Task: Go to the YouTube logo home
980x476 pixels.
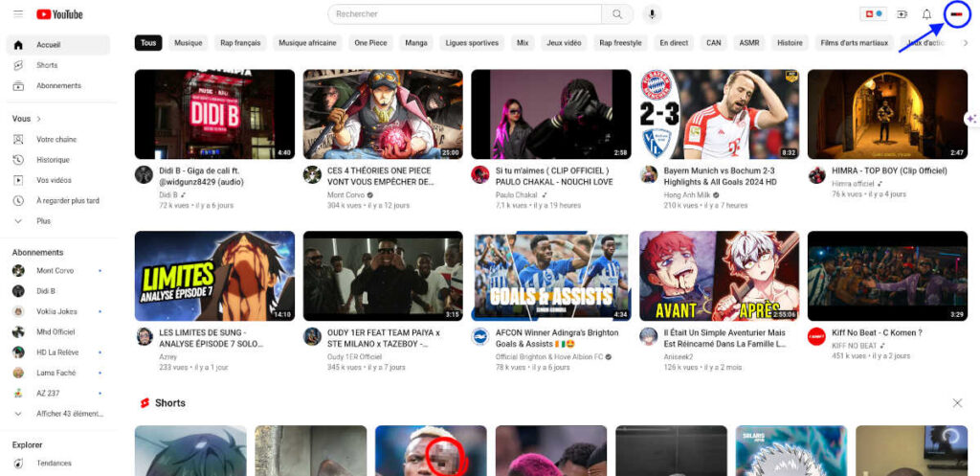Action: [x=59, y=14]
